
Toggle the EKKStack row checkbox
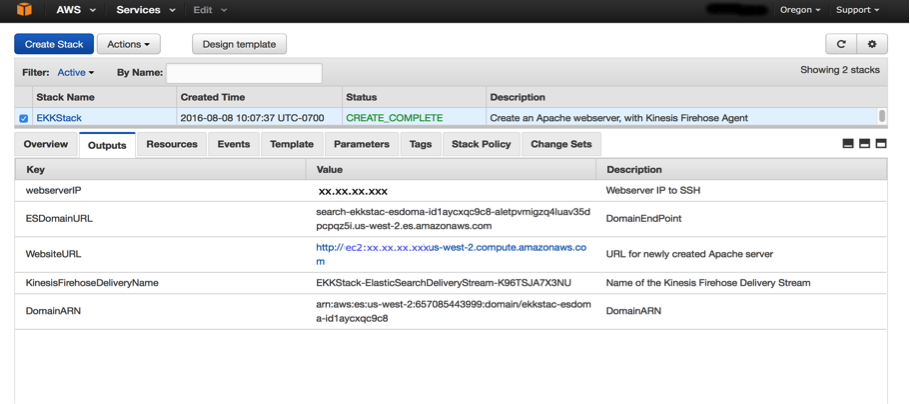click(23, 118)
